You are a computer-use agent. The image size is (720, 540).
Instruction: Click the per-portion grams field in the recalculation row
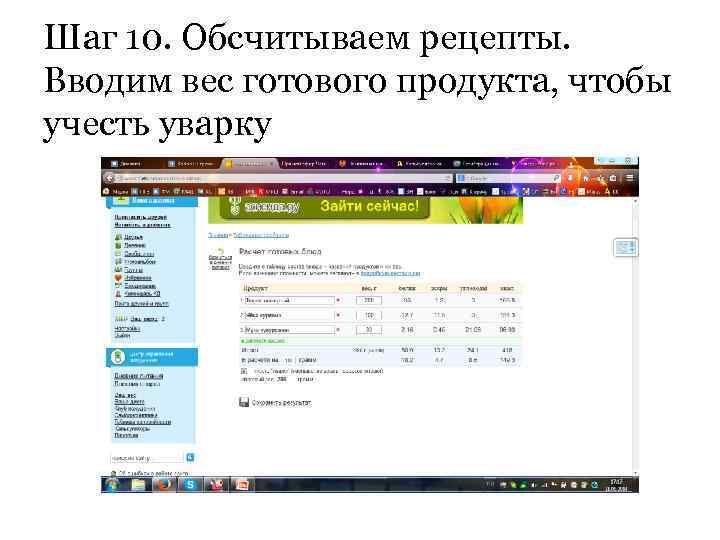(288, 360)
